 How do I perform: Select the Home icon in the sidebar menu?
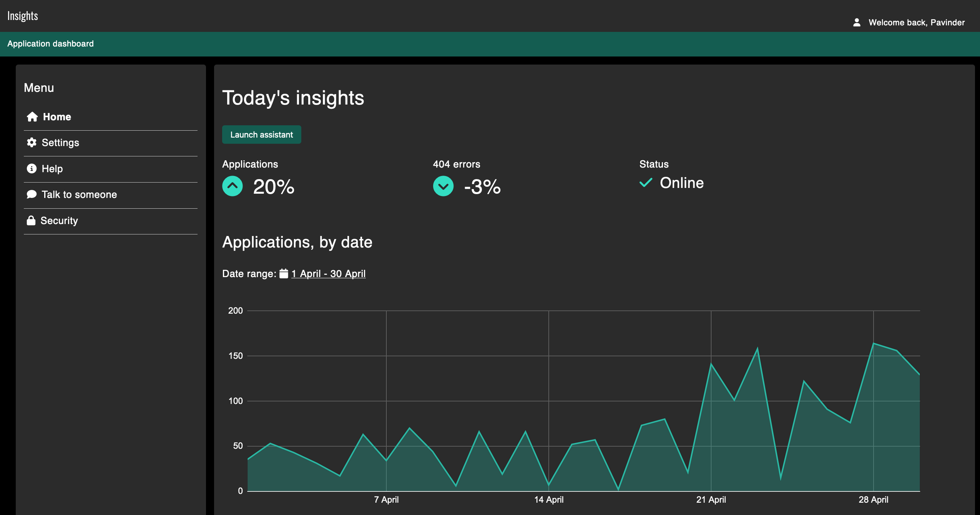(x=32, y=117)
